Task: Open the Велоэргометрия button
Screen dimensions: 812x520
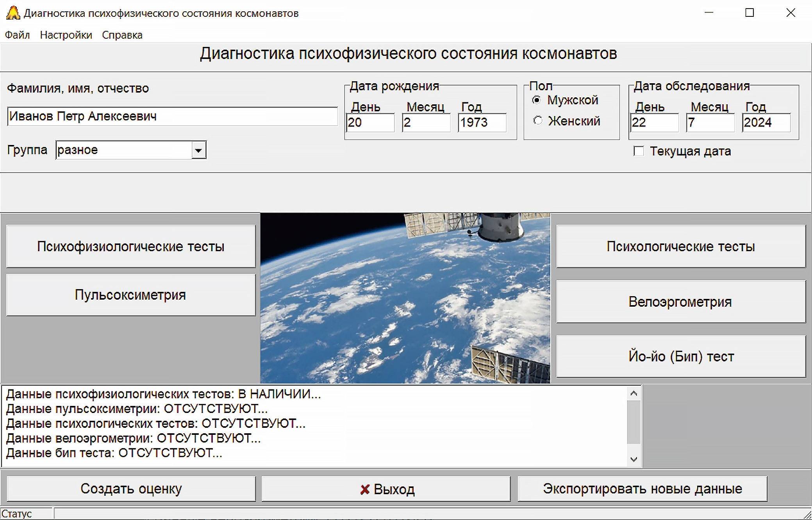Action: [680, 302]
